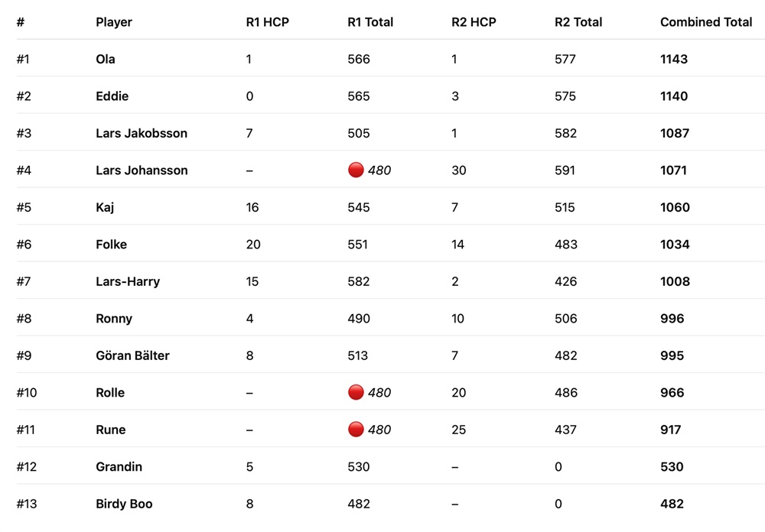Open player Eddie's entry

[112, 96]
